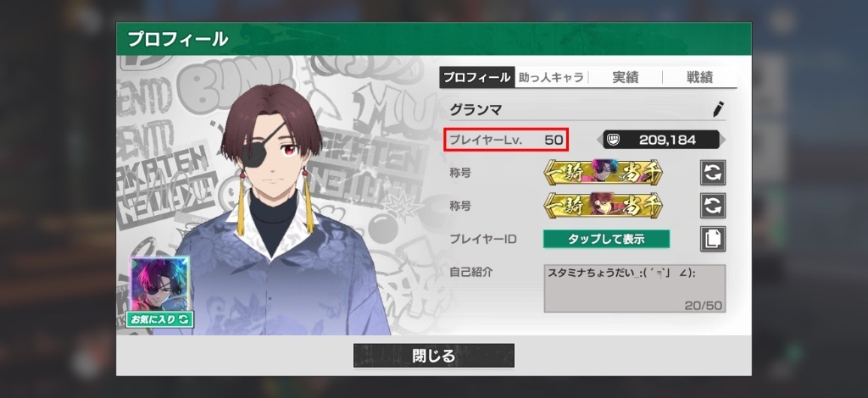Image resolution: width=868 pixels, height=398 pixels.
Task: Switch to プロフィール tab
Action: pyautogui.click(x=477, y=77)
